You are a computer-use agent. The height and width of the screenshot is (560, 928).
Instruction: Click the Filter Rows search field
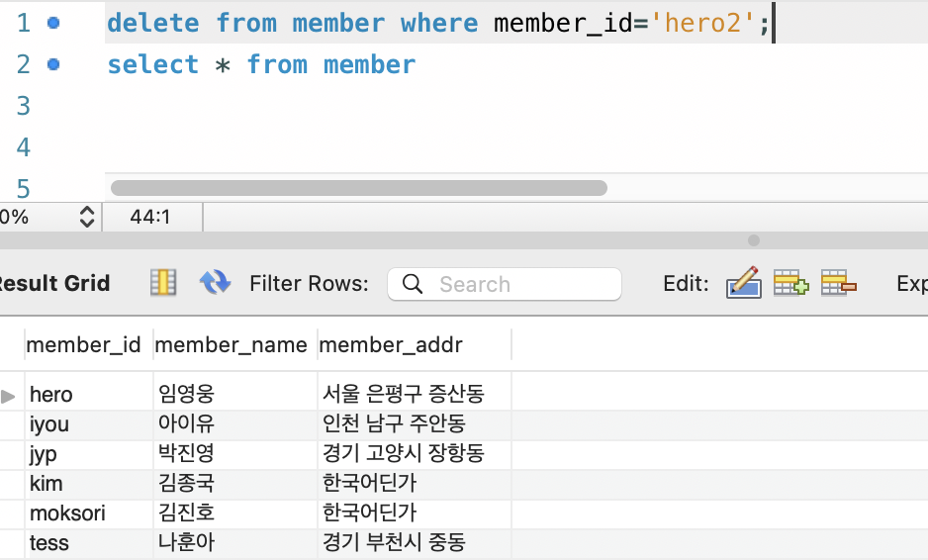505,284
